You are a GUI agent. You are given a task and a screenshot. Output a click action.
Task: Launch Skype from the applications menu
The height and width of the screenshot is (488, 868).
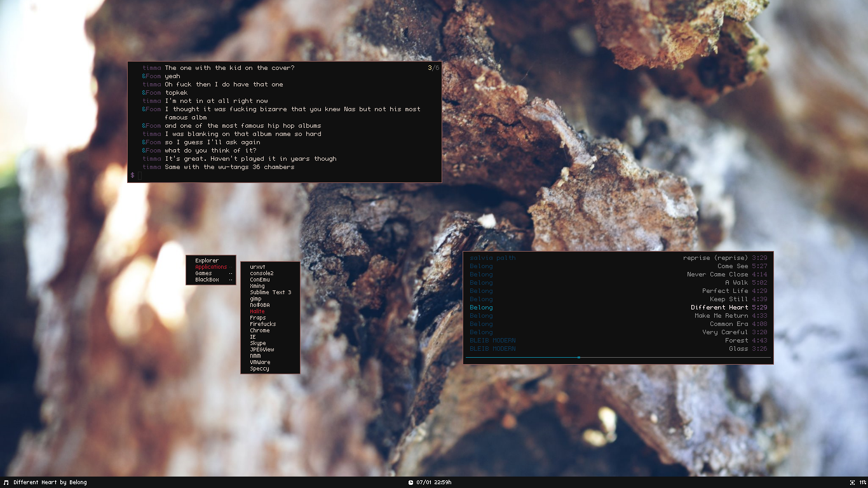tap(258, 343)
